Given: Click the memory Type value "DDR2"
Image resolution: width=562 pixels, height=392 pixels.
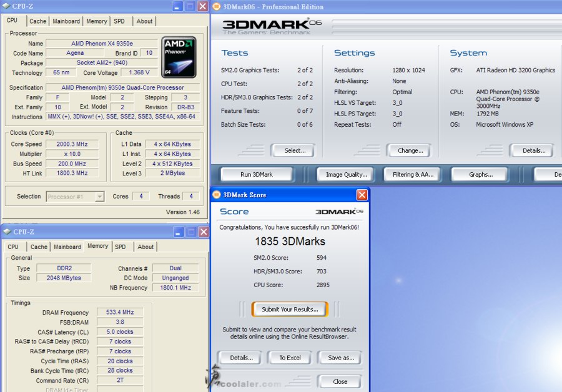Looking at the screenshot, I should 64,268.
